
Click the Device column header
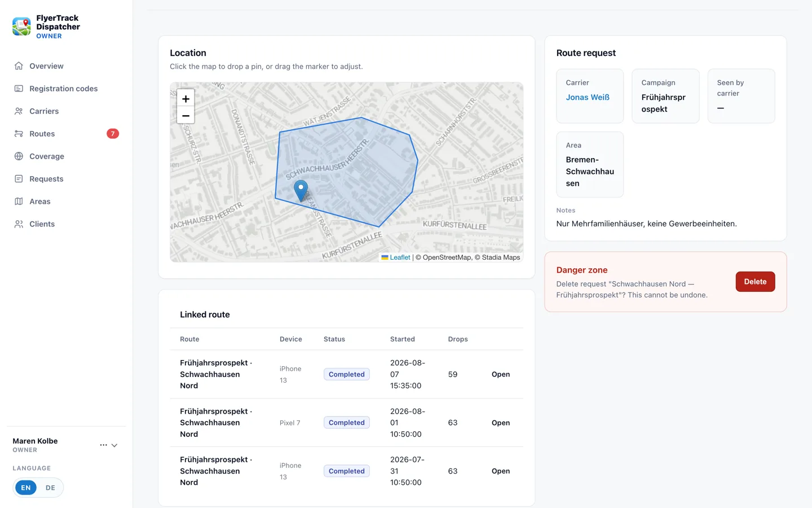click(291, 339)
